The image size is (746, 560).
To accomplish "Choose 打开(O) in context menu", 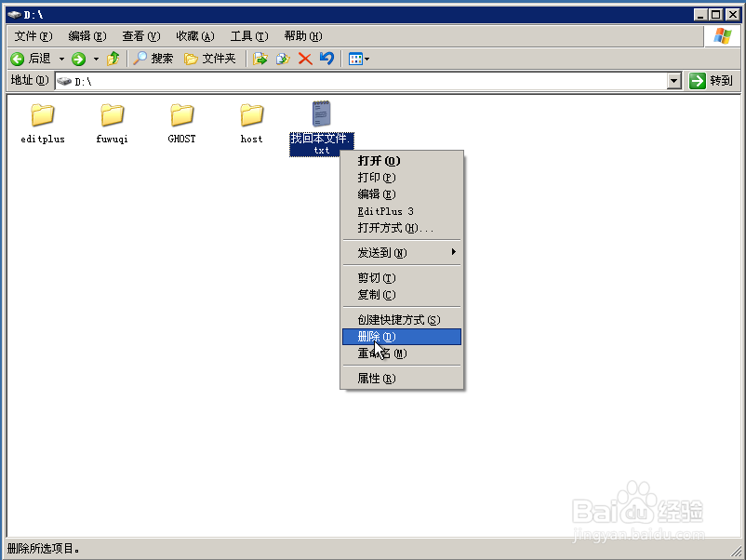I will (402, 161).
